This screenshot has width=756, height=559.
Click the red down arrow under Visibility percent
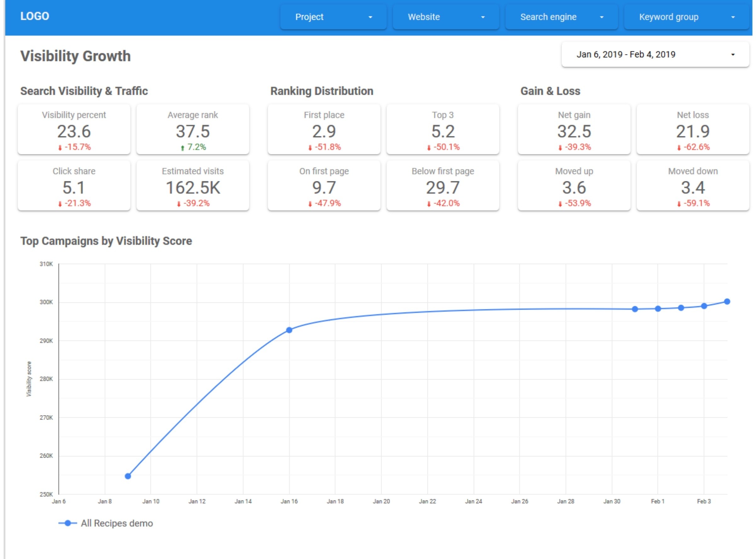click(60, 148)
